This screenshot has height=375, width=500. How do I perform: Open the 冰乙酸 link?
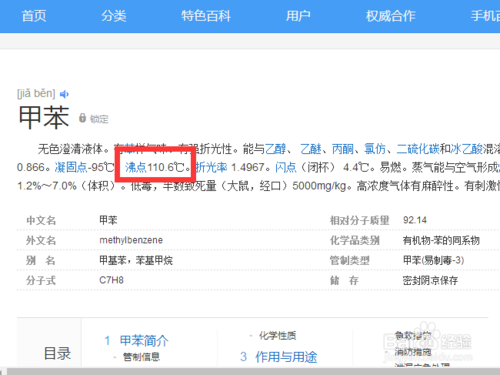tap(466, 149)
